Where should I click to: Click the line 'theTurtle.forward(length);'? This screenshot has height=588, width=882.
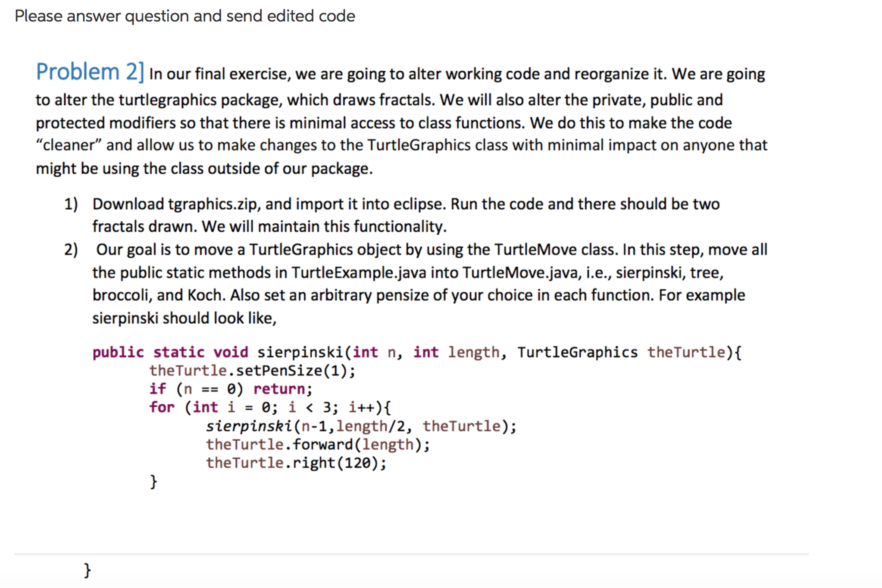318,444
